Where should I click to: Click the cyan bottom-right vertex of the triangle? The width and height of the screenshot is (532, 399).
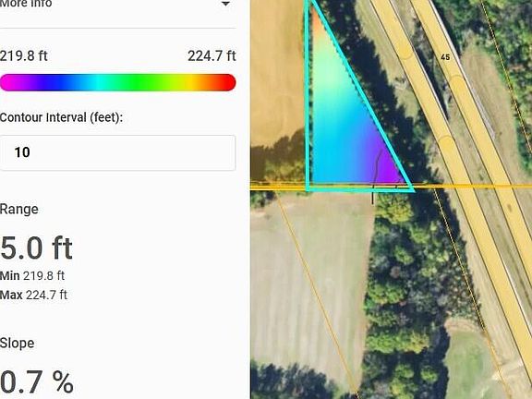click(410, 188)
